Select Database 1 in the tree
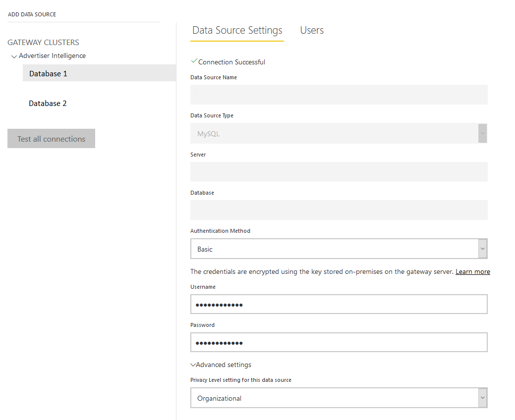Screen dimensions: 515x420 tap(99, 73)
